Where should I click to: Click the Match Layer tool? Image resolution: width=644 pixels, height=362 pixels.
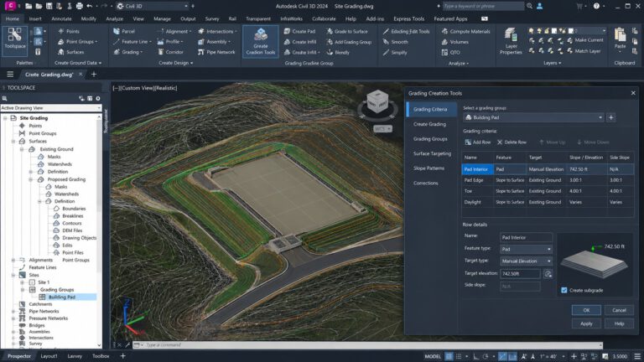[584, 51]
